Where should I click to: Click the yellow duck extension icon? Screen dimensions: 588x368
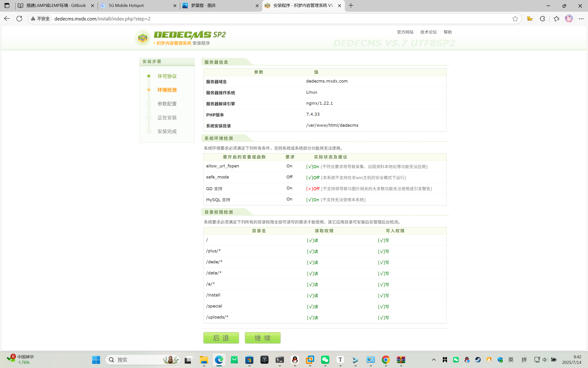click(x=530, y=19)
